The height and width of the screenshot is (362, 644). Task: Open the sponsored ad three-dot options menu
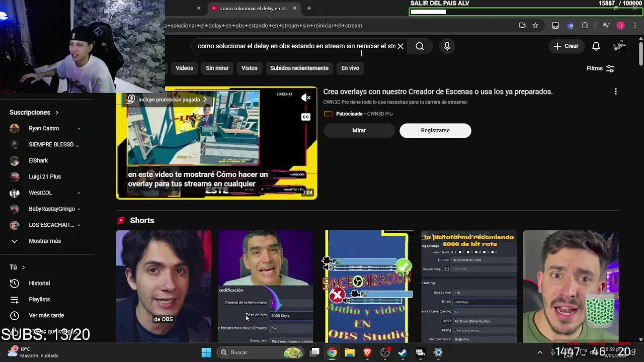point(615,92)
